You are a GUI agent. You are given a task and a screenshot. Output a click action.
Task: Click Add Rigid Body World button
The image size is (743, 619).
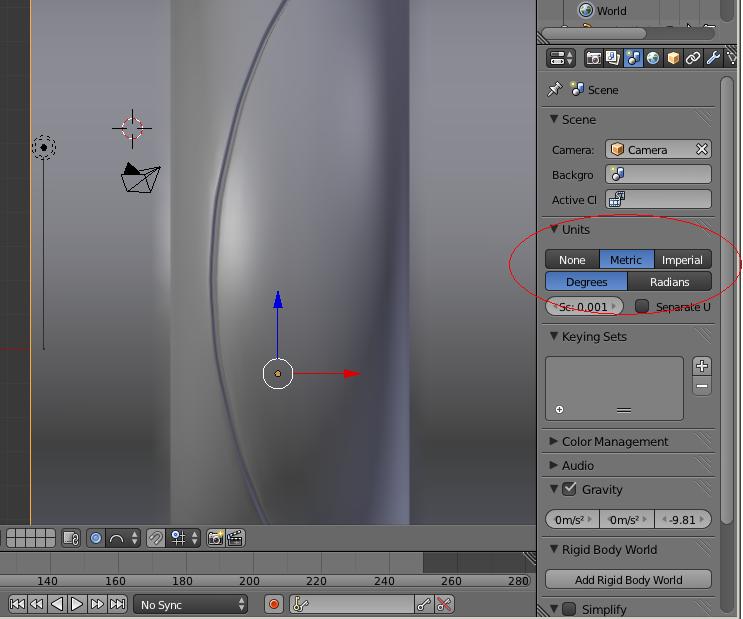pyautogui.click(x=628, y=579)
